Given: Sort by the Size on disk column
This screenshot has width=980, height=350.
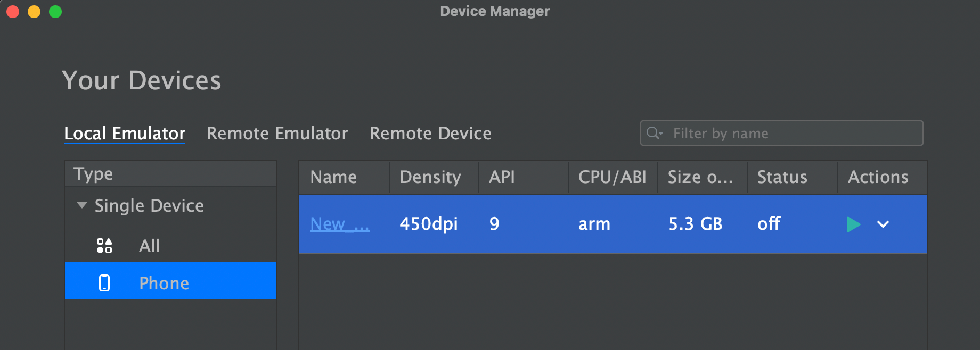Looking at the screenshot, I should point(700,177).
